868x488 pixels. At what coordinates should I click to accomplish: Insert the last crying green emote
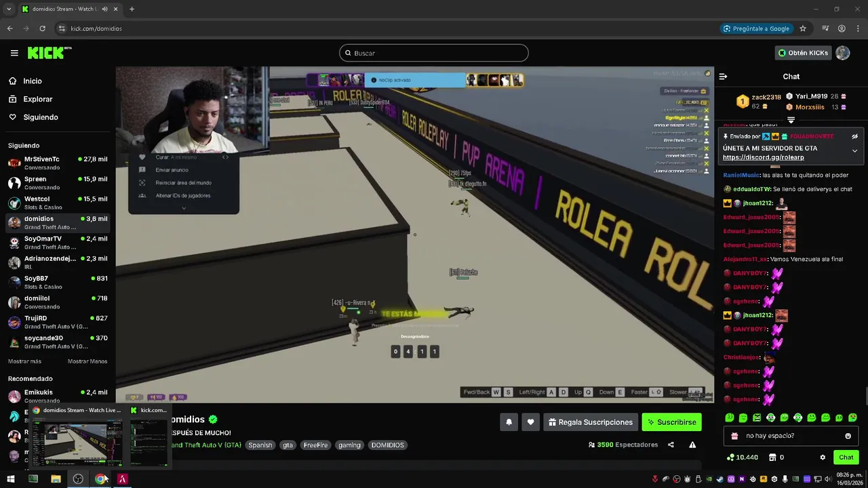[x=852, y=418]
